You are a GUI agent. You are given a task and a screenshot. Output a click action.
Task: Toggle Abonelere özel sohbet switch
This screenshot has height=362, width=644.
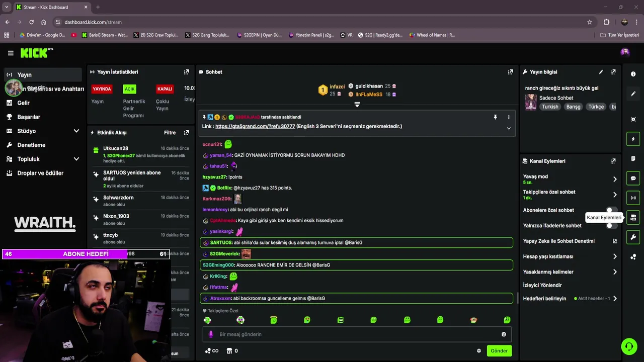pos(611,210)
